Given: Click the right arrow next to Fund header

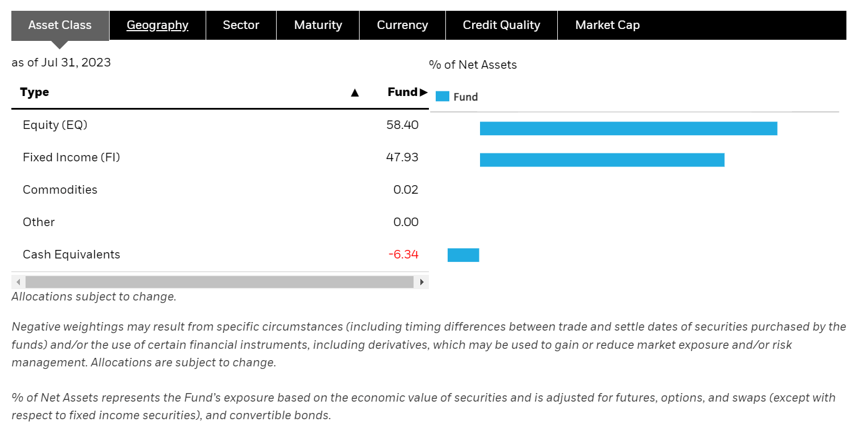Looking at the screenshot, I should click(x=424, y=92).
